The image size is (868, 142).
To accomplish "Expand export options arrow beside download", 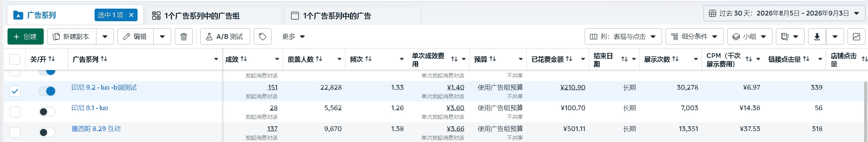I will 835,37.
